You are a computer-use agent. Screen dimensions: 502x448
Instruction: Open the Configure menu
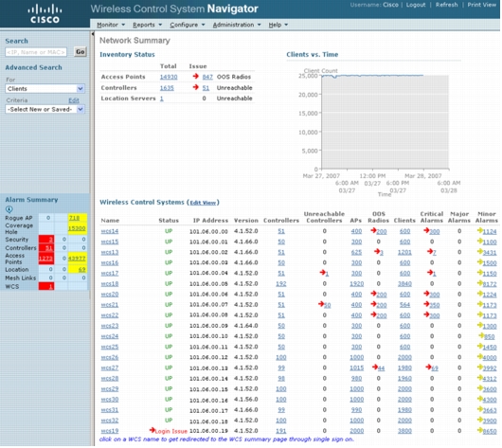pyautogui.click(x=188, y=25)
